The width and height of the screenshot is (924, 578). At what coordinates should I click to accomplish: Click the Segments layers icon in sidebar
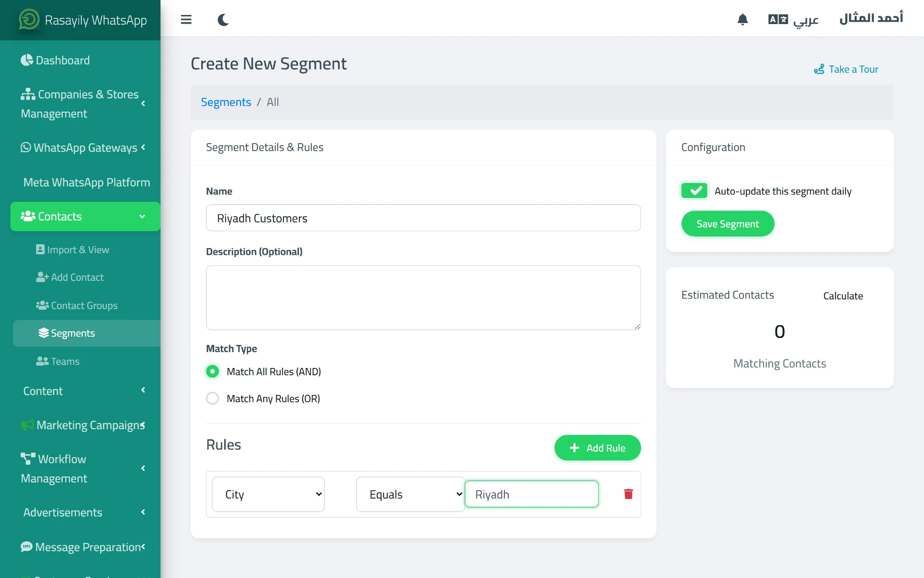tap(43, 333)
